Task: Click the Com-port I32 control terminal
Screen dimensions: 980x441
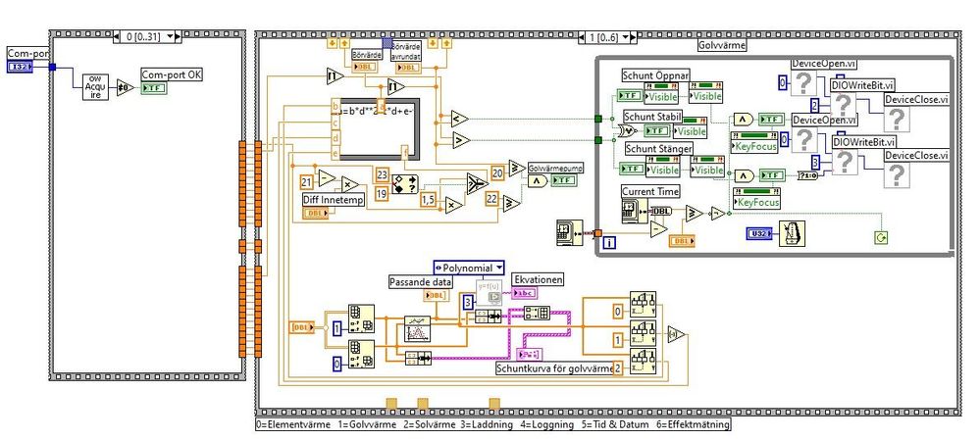Action: click(20, 67)
